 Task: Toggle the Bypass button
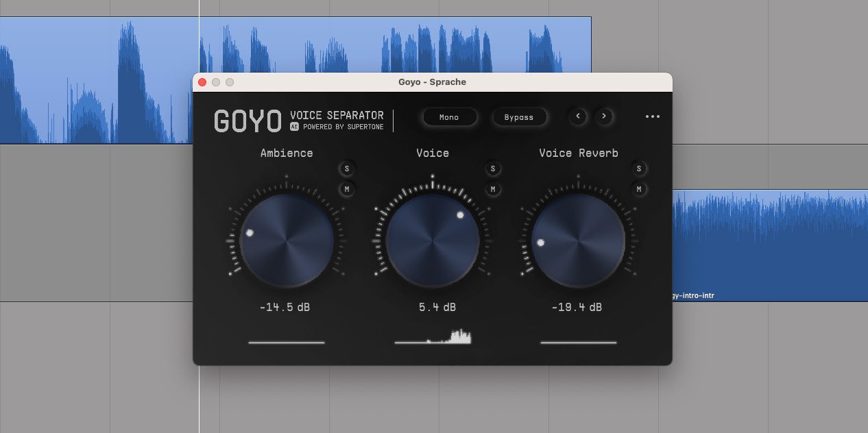tap(519, 117)
